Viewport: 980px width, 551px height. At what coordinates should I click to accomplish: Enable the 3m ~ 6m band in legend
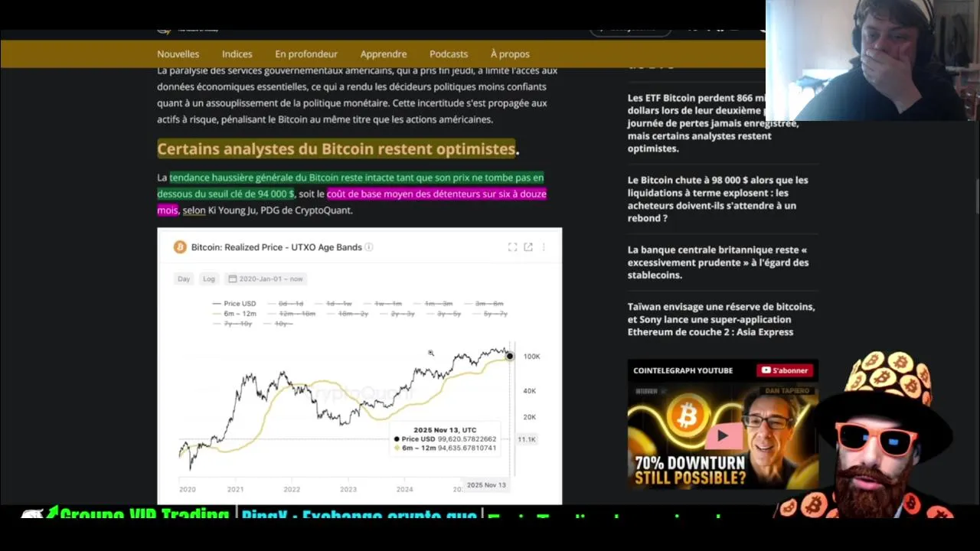[483, 304]
